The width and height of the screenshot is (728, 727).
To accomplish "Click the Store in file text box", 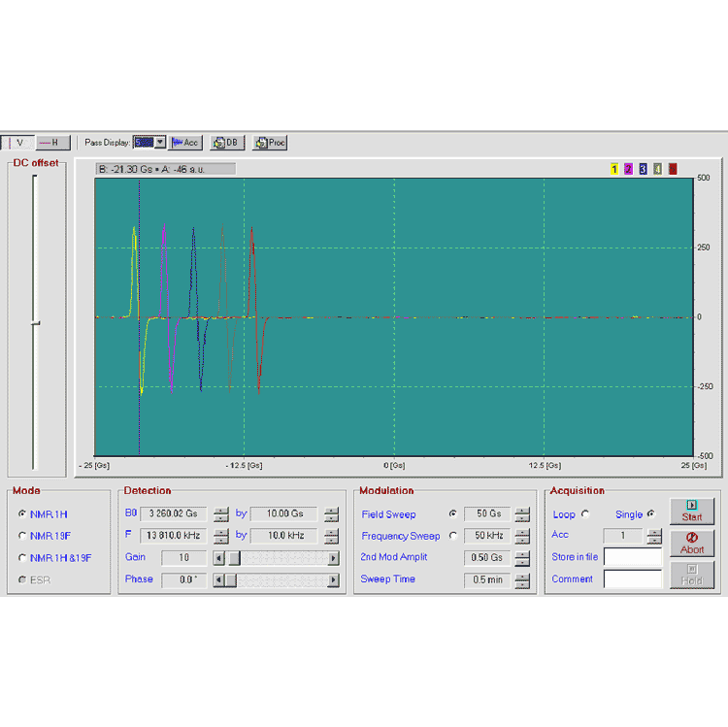I will tap(633, 556).
